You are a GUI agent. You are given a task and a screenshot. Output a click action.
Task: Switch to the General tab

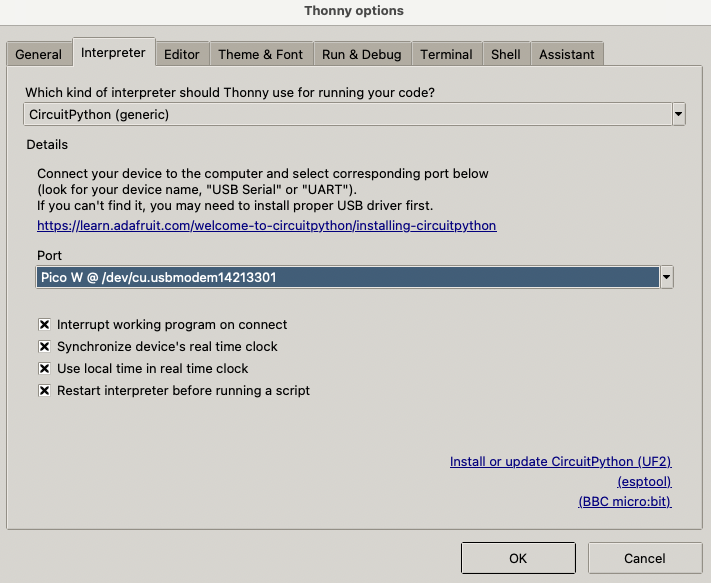coord(39,54)
